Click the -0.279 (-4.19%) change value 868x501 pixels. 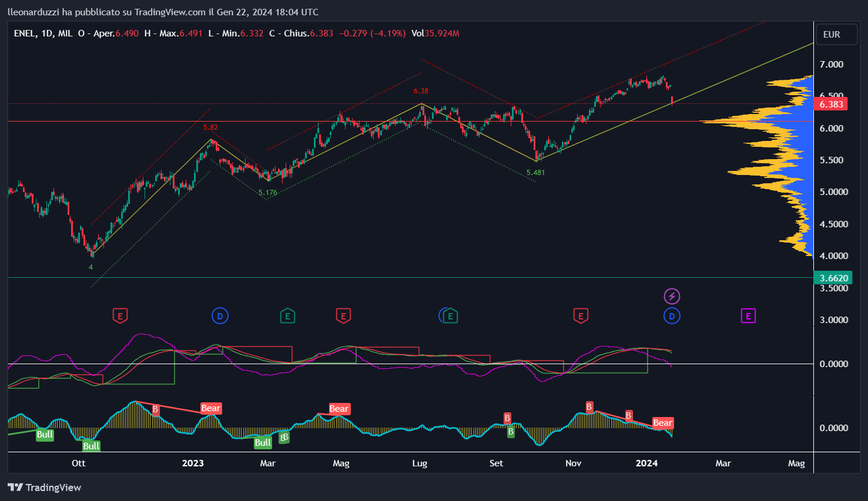pyautogui.click(x=371, y=33)
